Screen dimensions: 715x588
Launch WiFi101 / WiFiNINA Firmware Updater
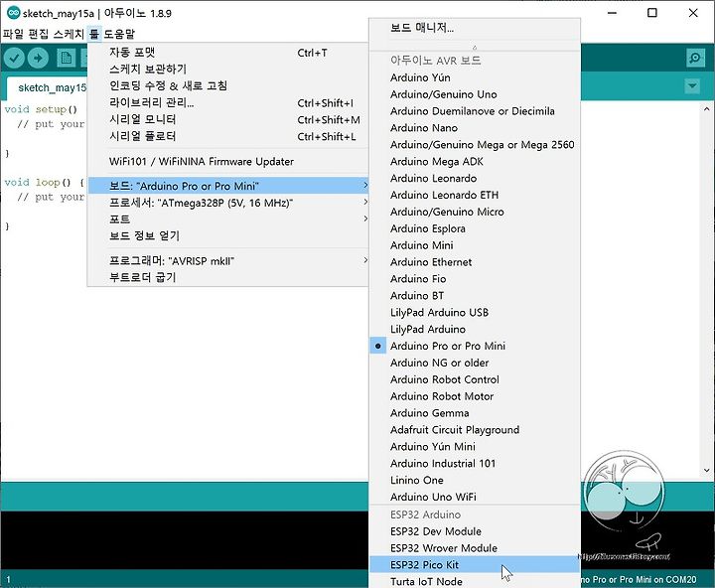[227, 162]
